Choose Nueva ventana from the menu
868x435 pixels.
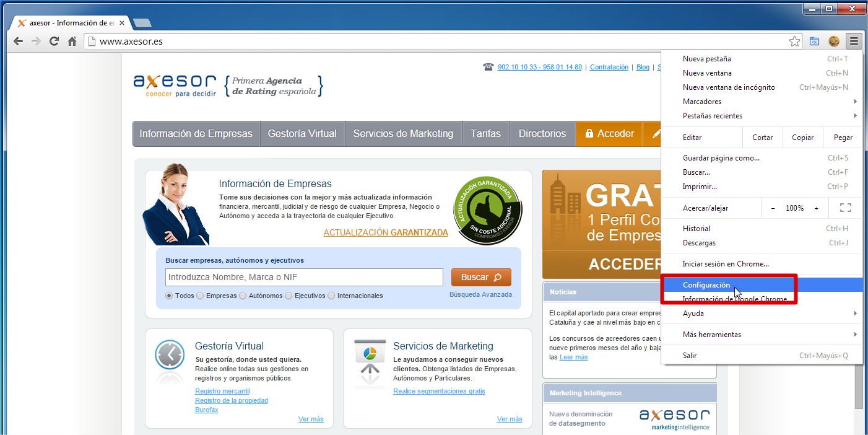[762, 73]
